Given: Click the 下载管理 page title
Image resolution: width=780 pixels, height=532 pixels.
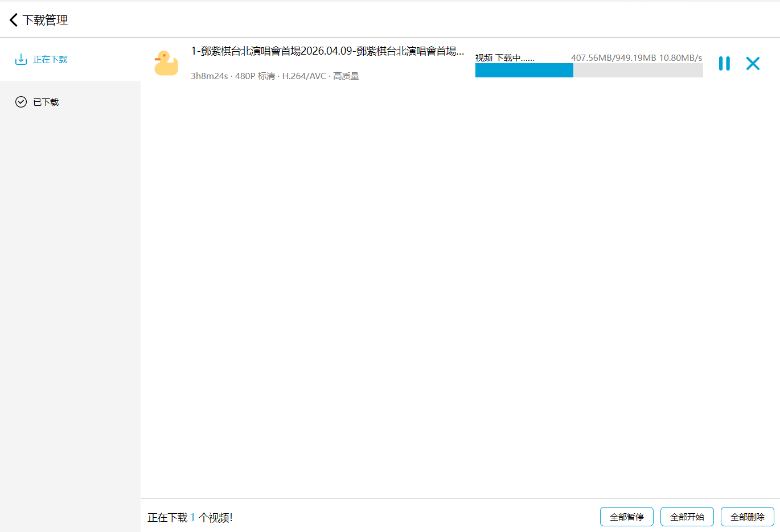Looking at the screenshot, I should click(46, 20).
